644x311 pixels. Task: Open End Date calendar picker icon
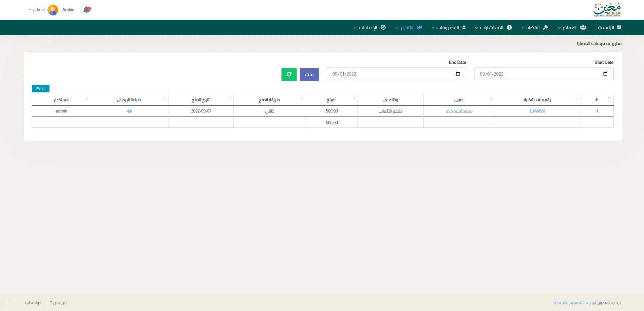(x=458, y=74)
